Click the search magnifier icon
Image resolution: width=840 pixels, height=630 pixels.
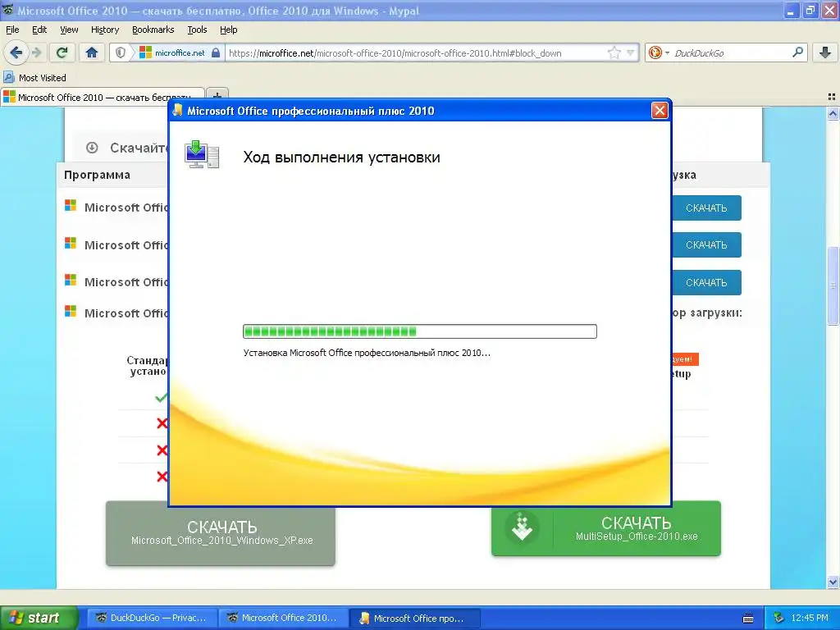coord(797,52)
